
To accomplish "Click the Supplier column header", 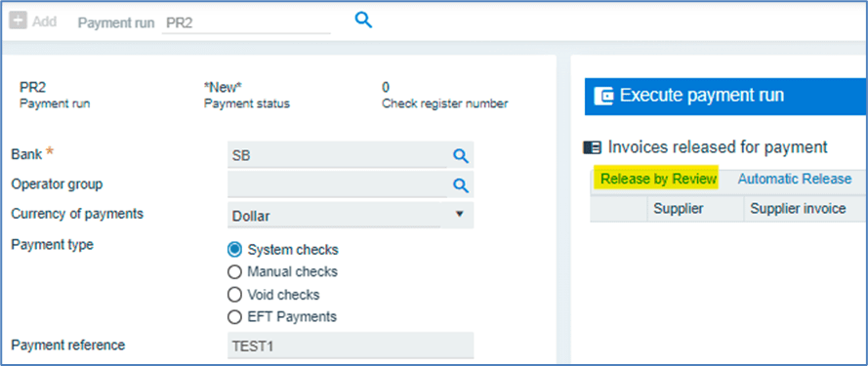I will [x=679, y=209].
